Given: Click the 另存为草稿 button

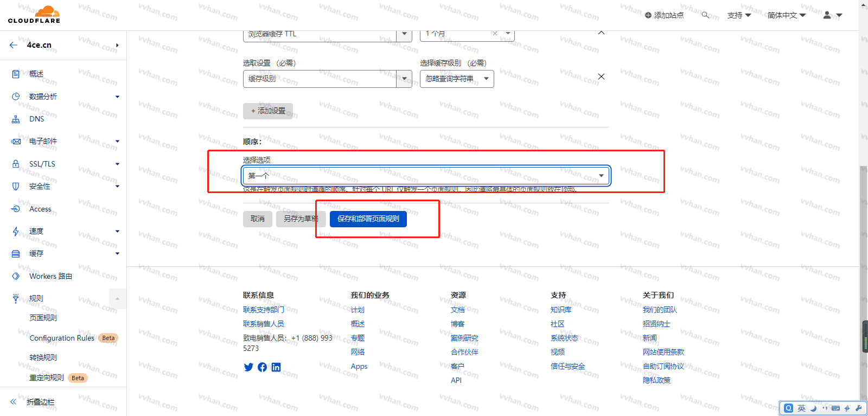Looking at the screenshot, I should (301, 219).
